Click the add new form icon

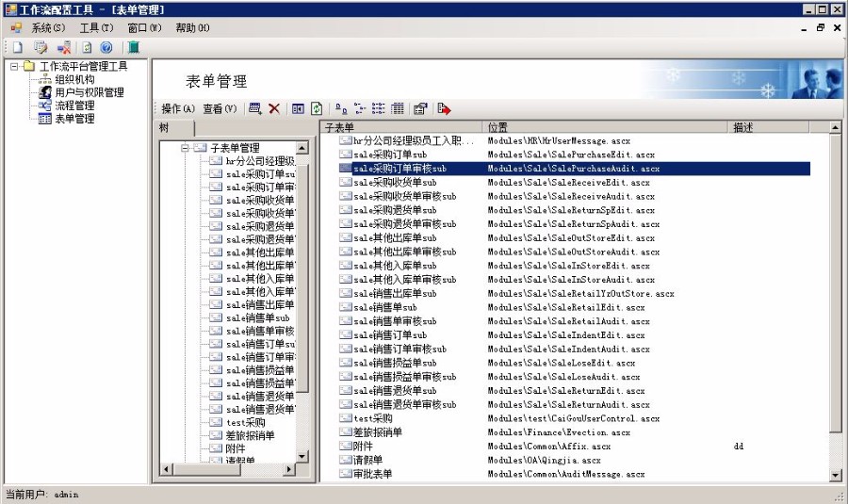pos(254,108)
